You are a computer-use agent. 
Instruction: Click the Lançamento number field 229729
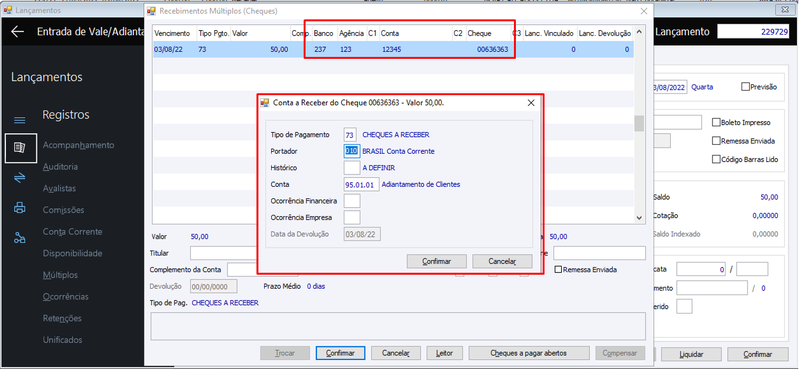(753, 32)
